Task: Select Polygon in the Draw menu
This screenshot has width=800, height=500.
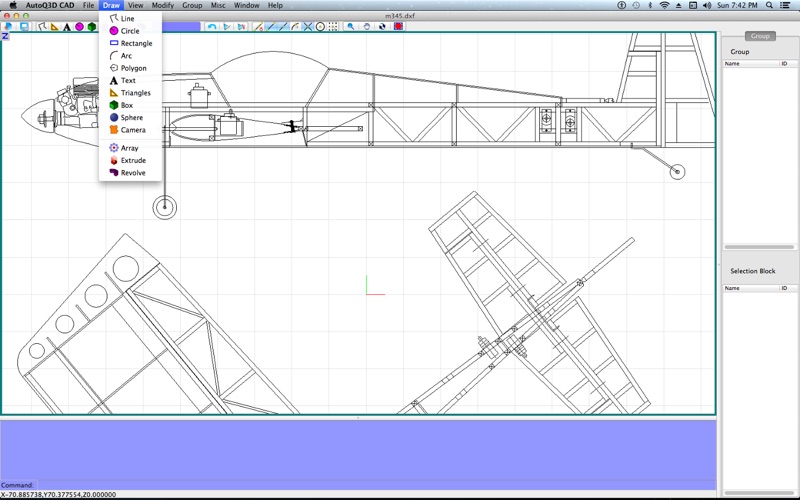Action: coord(133,68)
